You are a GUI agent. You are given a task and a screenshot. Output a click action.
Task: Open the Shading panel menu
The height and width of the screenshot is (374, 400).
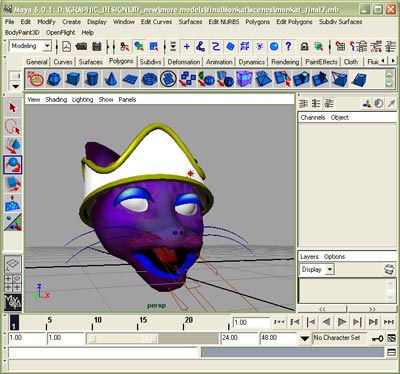pyautogui.click(x=56, y=99)
